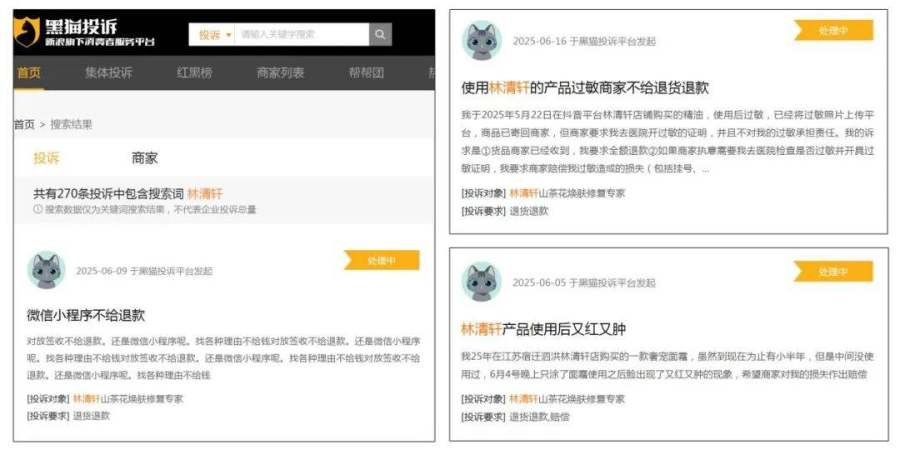
Task: Open complaint 使用林清轩的产品过敏商家不给退货退款
Action: [585, 88]
